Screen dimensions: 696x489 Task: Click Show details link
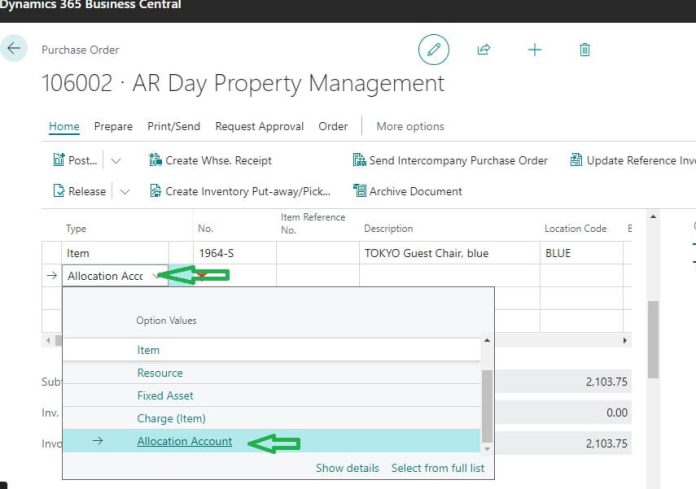click(347, 468)
